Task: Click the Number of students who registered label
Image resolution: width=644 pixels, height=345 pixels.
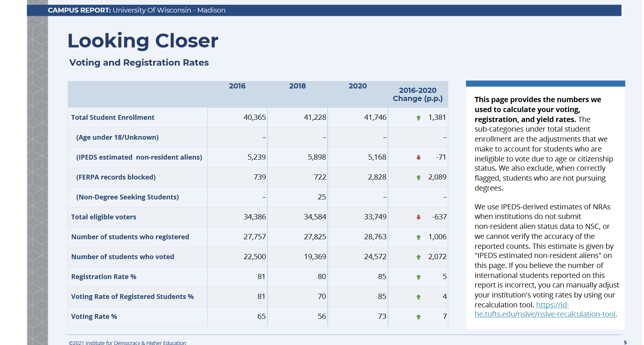Action: (130, 237)
